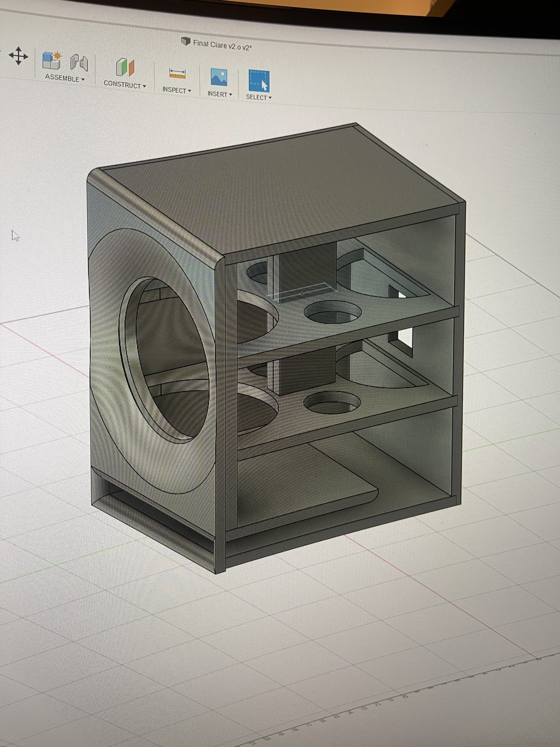Click the New Component assemble icon
560x747 pixels.
[52, 61]
